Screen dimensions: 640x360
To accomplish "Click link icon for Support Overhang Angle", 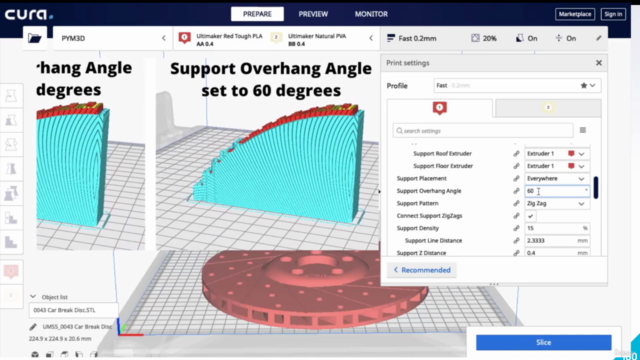I will click(516, 191).
